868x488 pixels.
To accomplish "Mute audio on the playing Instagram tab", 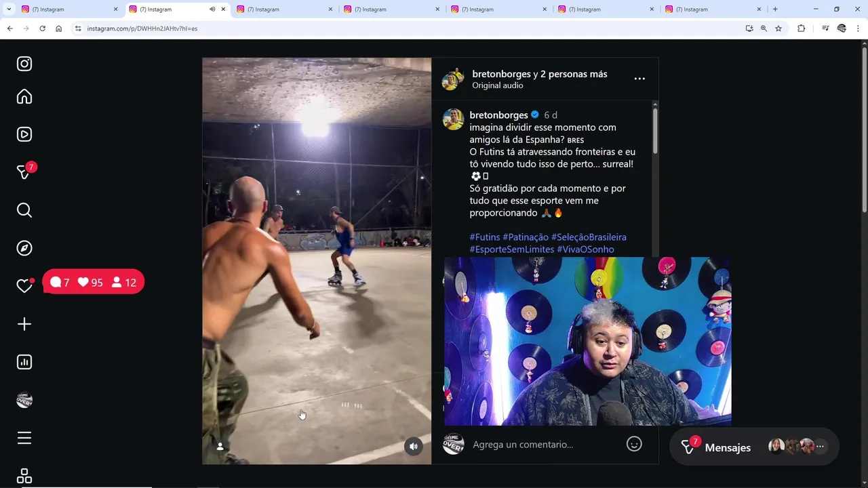I will [x=212, y=9].
